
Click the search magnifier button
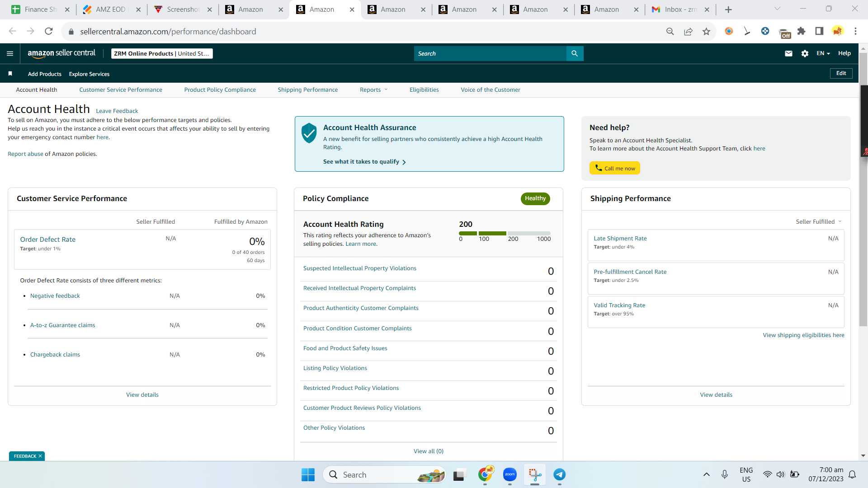click(575, 53)
